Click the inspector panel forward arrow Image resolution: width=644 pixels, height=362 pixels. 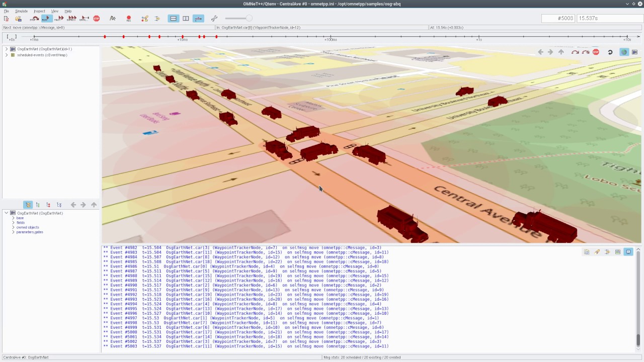point(83,205)
